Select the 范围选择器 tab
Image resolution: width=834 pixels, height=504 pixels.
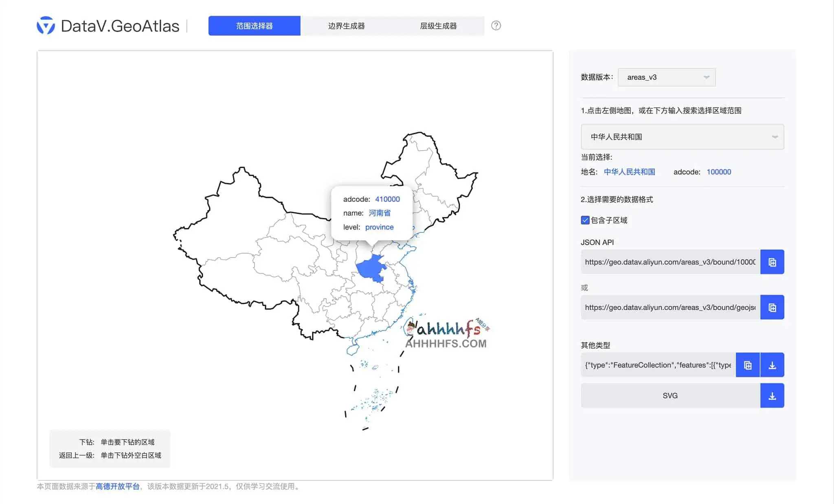click(x=254, y=26)
